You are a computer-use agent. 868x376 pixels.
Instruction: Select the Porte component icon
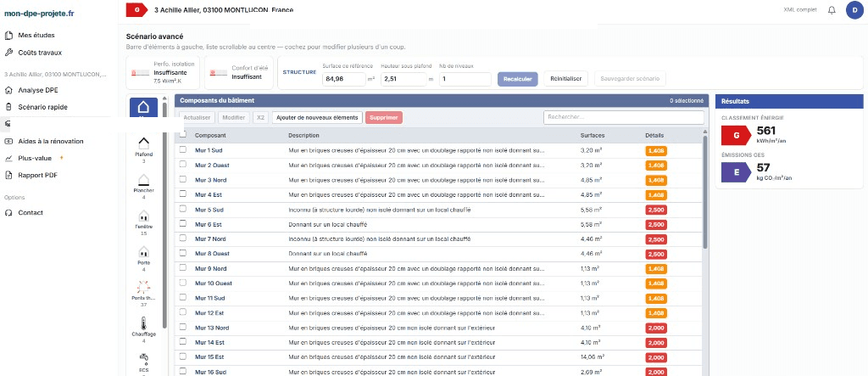143,252
